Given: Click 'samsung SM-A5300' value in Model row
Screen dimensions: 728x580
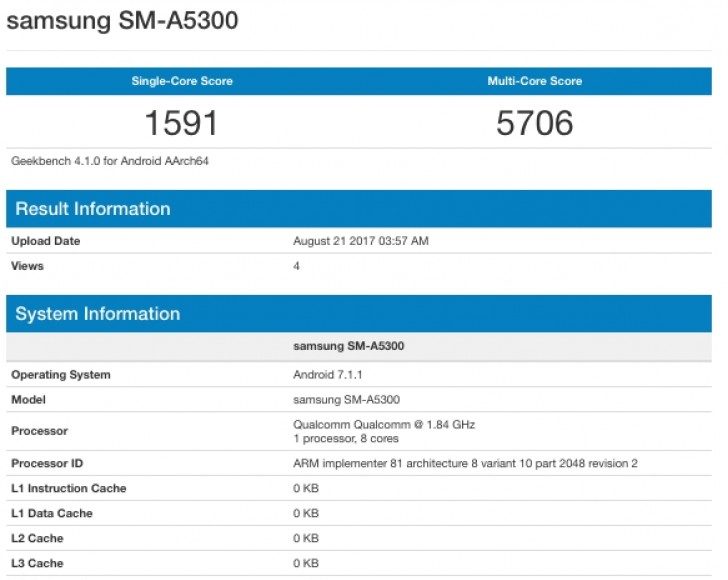Looking at the screenshot, I should coord(346,400).
